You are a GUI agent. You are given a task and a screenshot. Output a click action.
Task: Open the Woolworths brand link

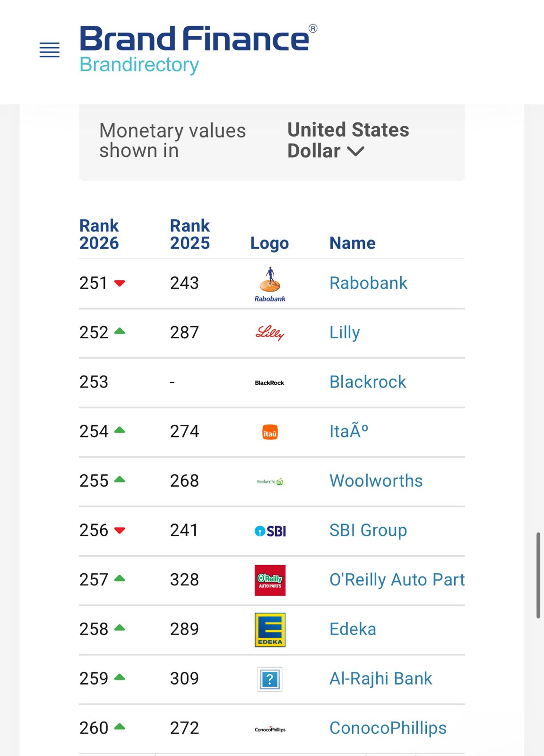click(x=376, y=481)
